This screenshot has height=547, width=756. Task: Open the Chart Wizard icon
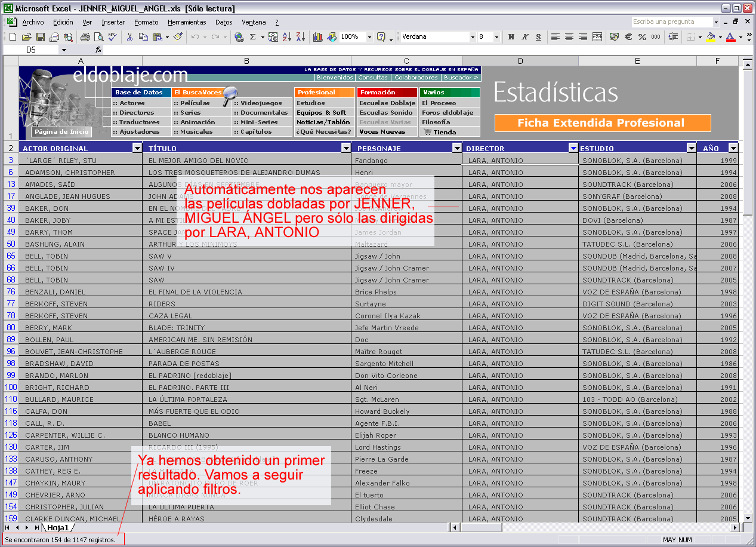(317, 37)
